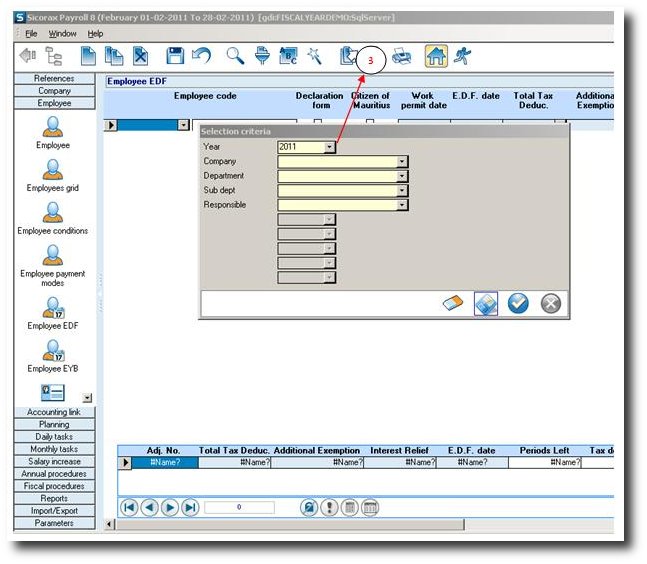Expand the Year dropdown
This screenshot has height=564, width=647.
point(330,147)
